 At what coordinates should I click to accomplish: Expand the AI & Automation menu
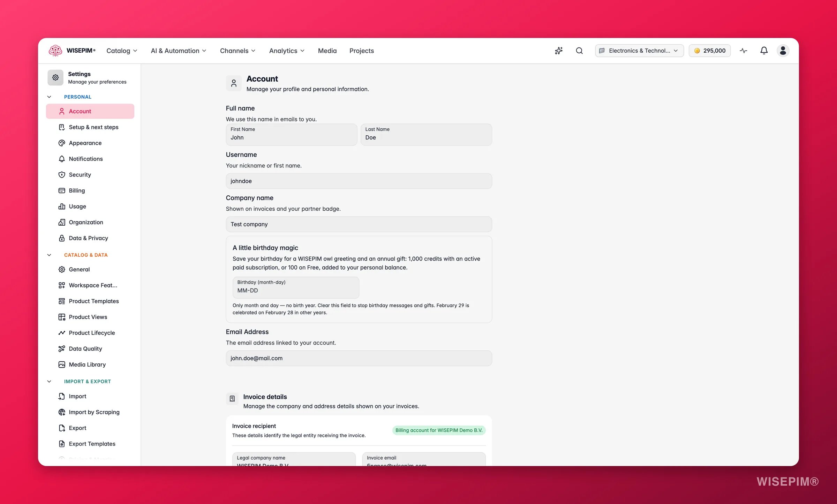pyautogui.click(x=178, y=51)
